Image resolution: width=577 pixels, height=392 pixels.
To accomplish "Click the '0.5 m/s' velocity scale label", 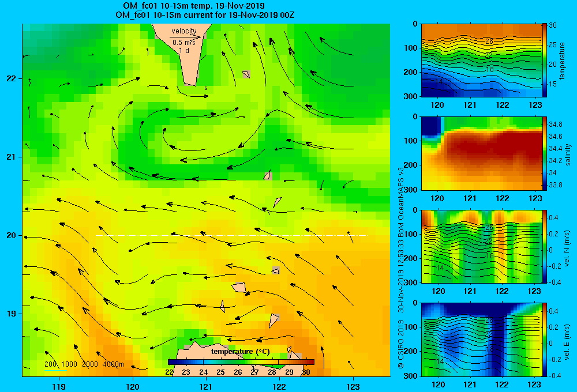I will [x=184, y=43].
